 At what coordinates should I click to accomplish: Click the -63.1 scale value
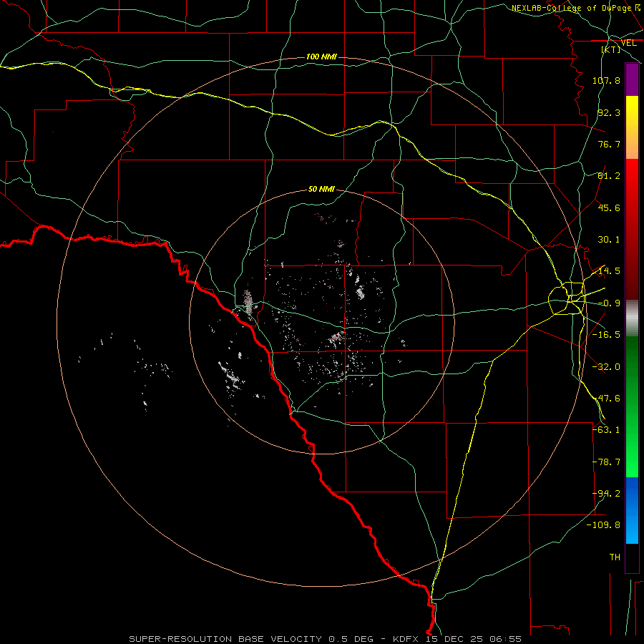[x=606, y=430]
